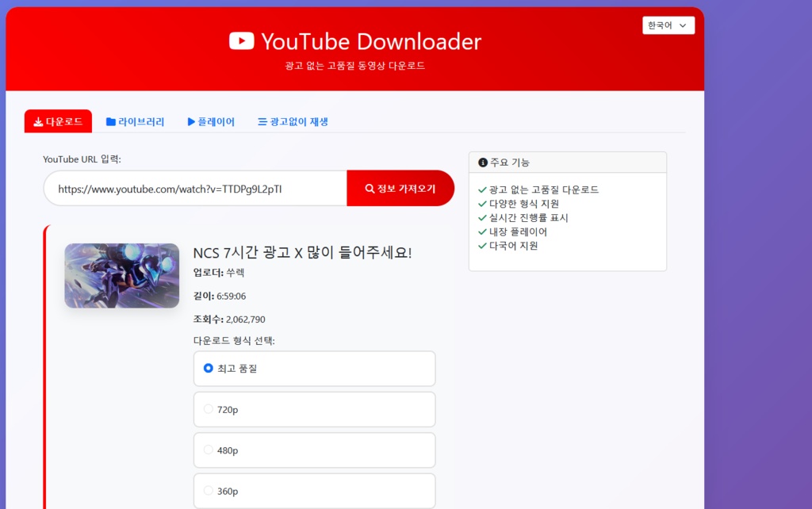The width and height of the screenshot is (812, 509).
Task: Click the YouTube play logo in header
Action: 241,41
